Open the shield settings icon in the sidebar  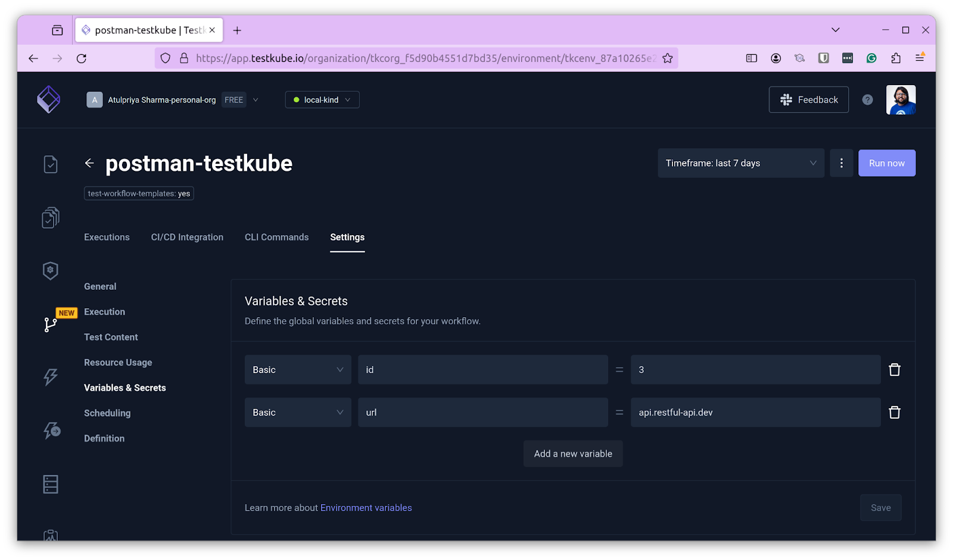[x=51, y=271]
